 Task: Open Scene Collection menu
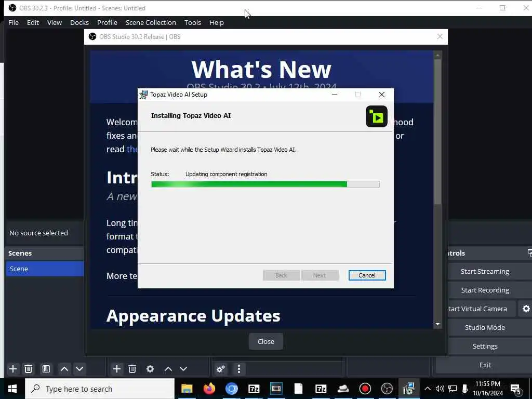[151, 22]
